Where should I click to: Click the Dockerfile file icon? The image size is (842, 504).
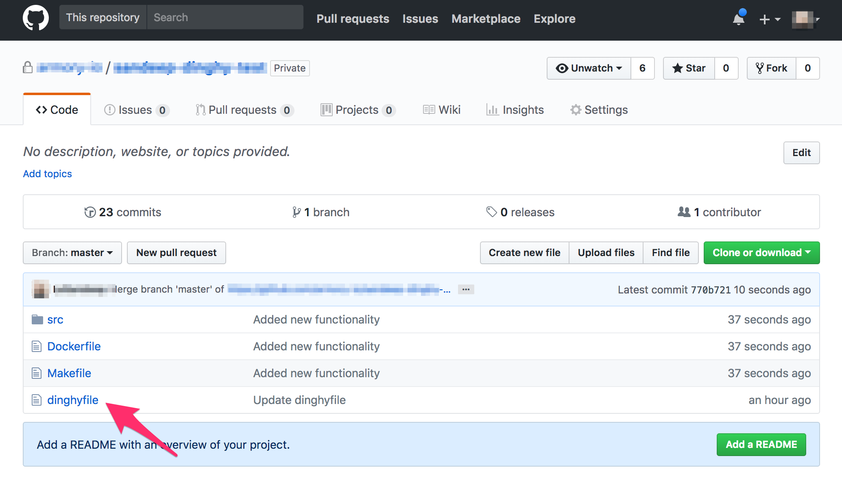click(x=37, y=346)
